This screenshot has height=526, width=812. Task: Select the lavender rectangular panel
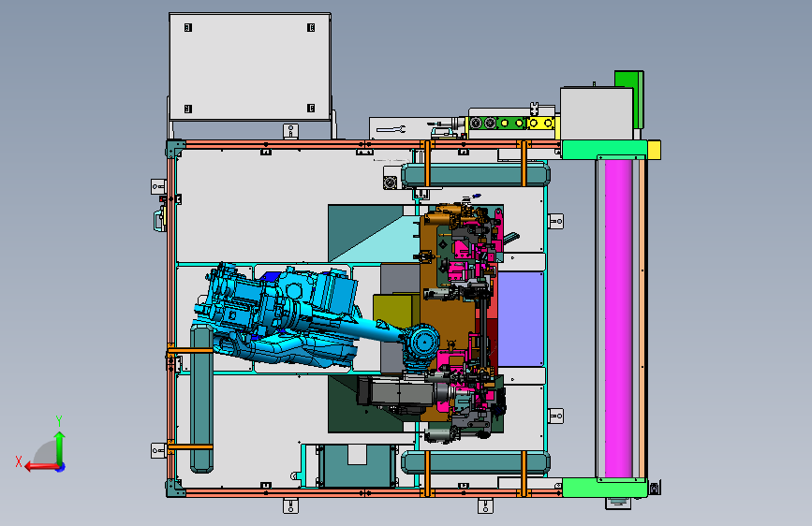click(x=521, y=319)
